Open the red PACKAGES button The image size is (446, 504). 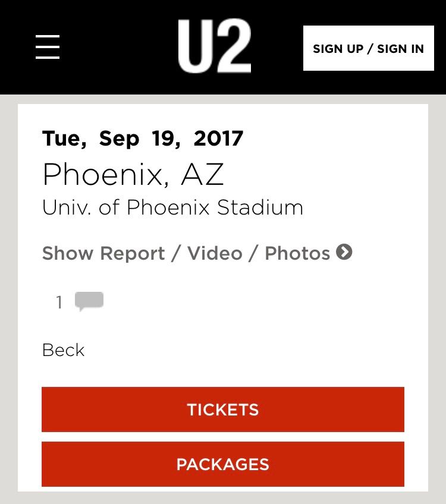[x=223, y=464]
